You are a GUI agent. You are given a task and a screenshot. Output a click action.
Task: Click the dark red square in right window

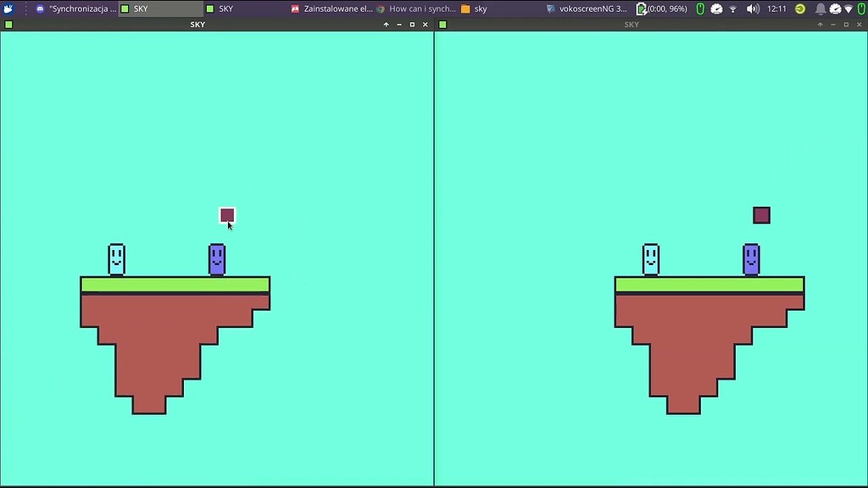(x=761, y=215)
